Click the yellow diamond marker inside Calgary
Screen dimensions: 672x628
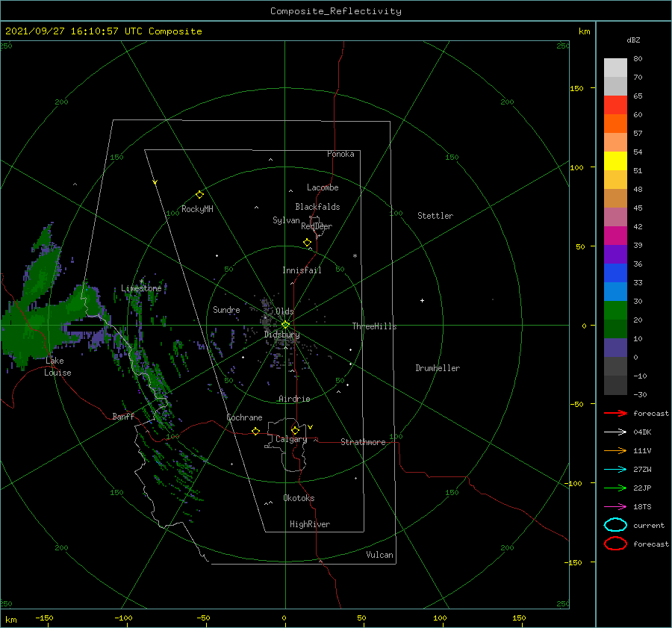click(295, 430)
